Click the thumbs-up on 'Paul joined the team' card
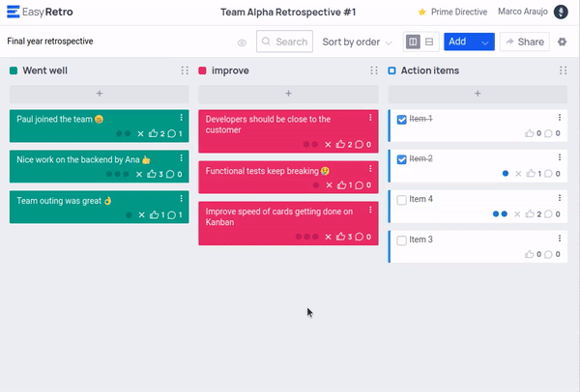The image size is (580, 392). 153,134
